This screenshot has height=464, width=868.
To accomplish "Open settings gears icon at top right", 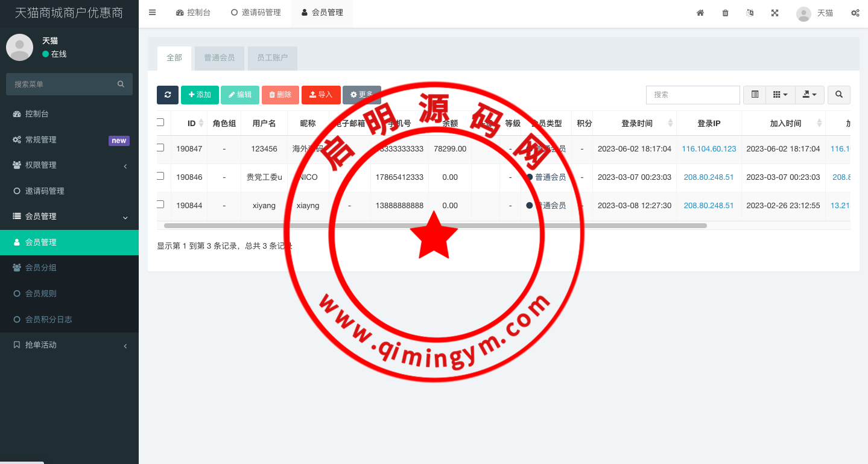I will 855,13.
